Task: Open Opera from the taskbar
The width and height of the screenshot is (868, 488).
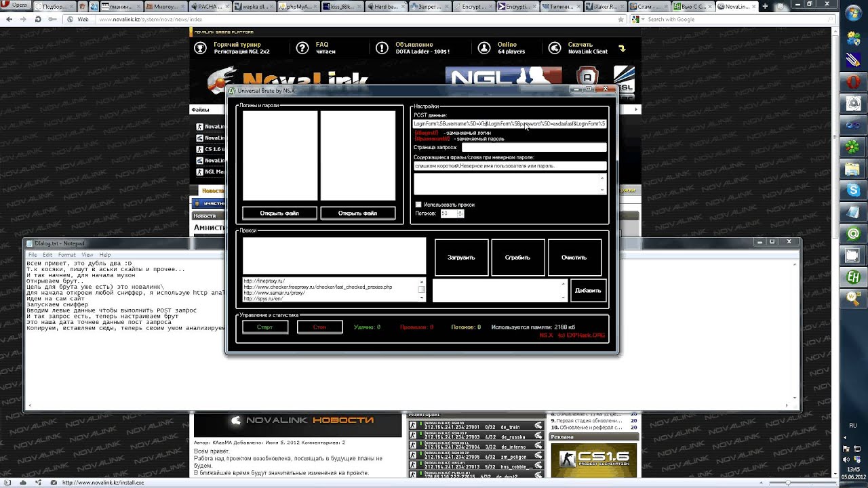Action: [x=853, y=82]
